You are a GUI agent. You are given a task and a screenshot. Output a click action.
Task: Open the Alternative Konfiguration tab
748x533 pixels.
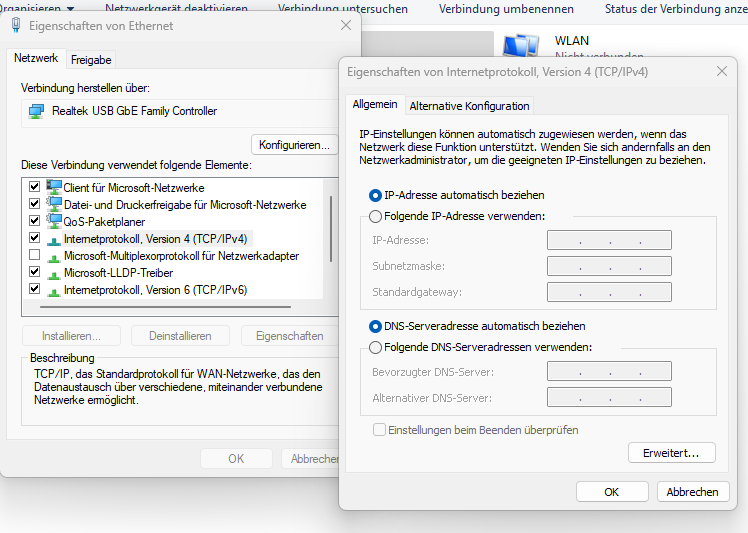469,106
